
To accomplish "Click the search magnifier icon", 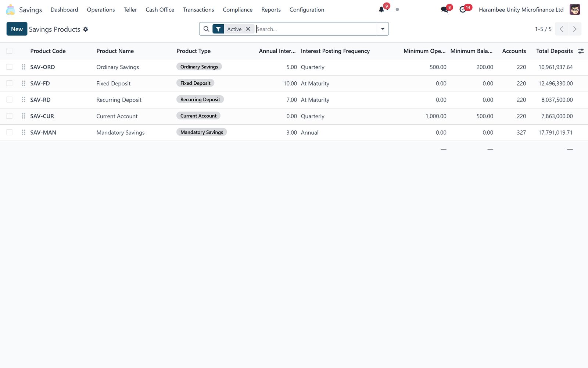I will click(206, 29).
